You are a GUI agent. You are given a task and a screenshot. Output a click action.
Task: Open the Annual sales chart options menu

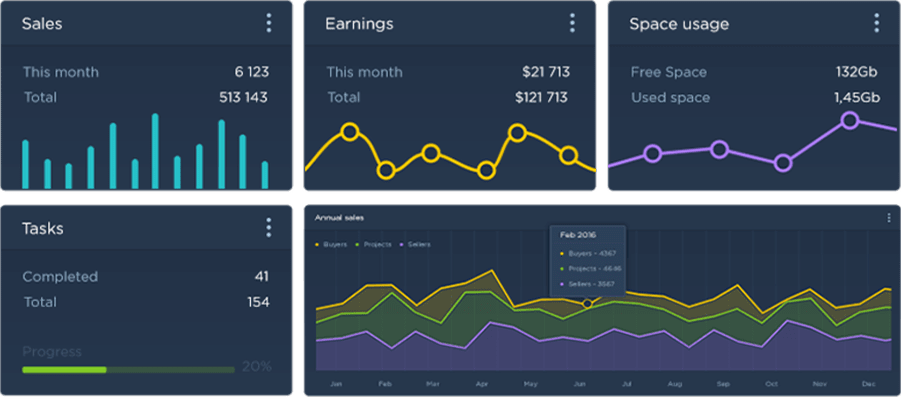coord(889,218)
